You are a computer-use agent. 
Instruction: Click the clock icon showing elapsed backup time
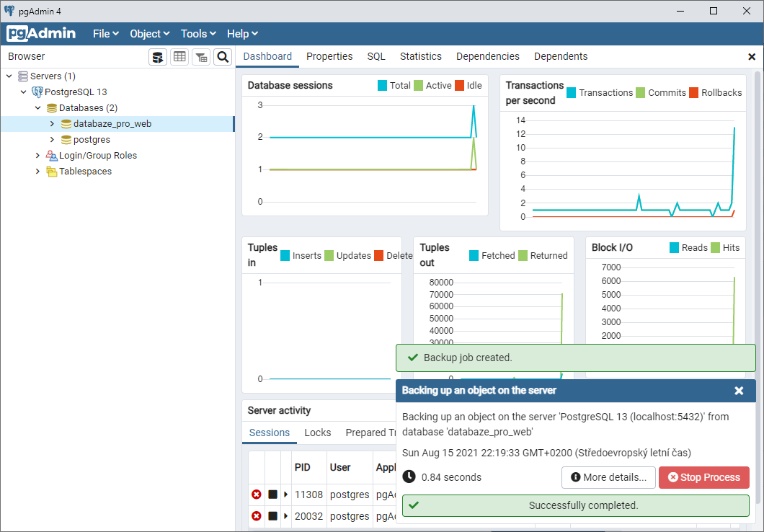tap(408, 476)
